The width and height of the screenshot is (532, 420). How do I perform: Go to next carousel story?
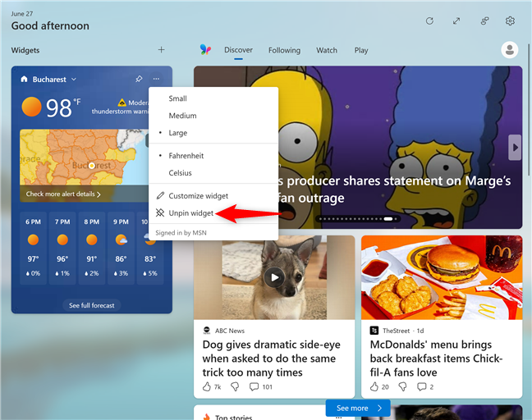pyautogui.click(x=515, y=148)
